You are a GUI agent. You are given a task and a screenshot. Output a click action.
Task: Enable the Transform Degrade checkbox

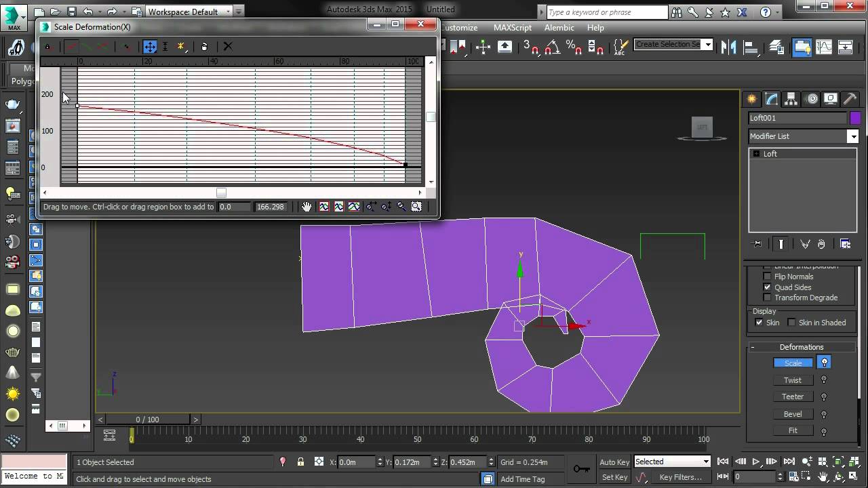(x=768, y=298)
